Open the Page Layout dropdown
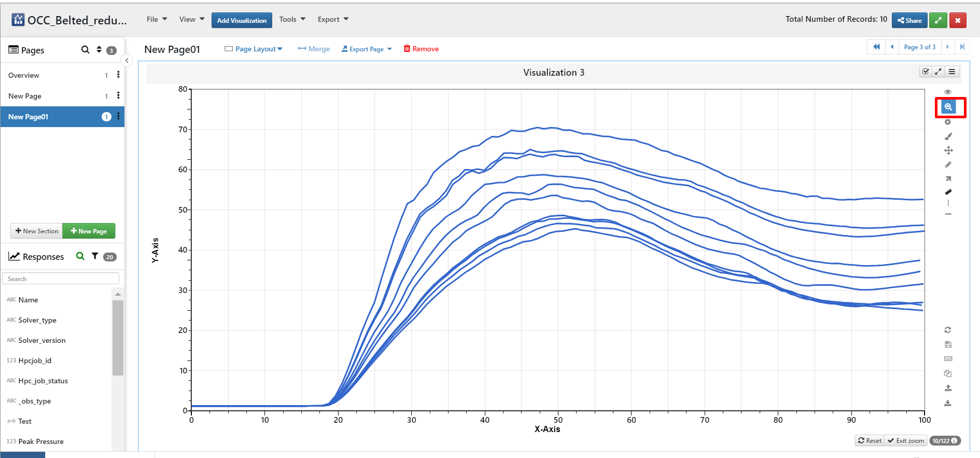The image size is (980, 458). click(254, 49)
